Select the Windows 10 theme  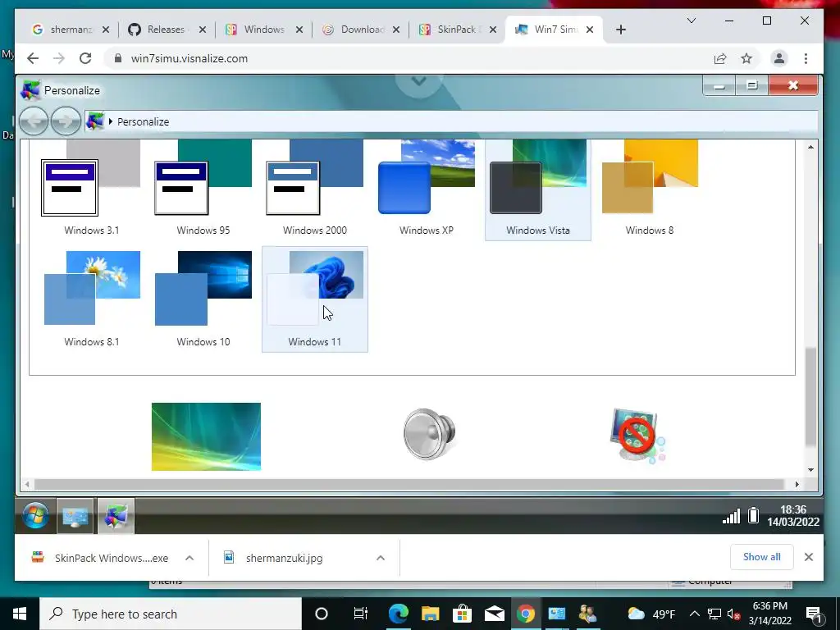pos(203,299)
